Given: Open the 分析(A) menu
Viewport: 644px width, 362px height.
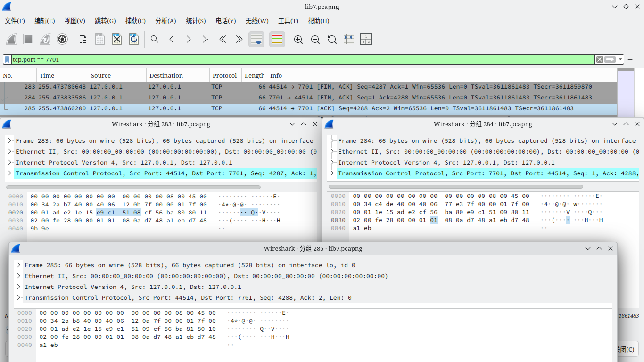Looking at the screenshot, I should [x=165, y=21].
